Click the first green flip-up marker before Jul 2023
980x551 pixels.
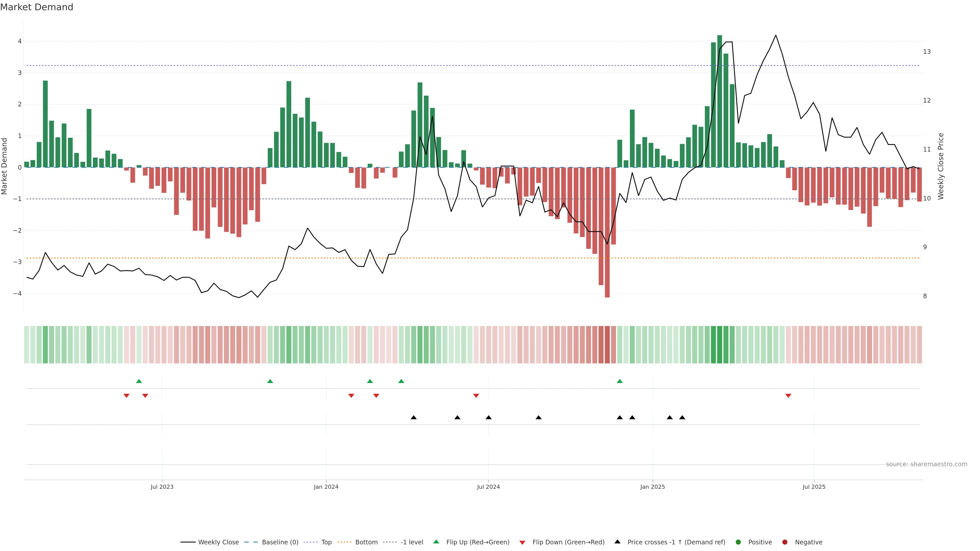pyautogui.click(x=139, y=381)
